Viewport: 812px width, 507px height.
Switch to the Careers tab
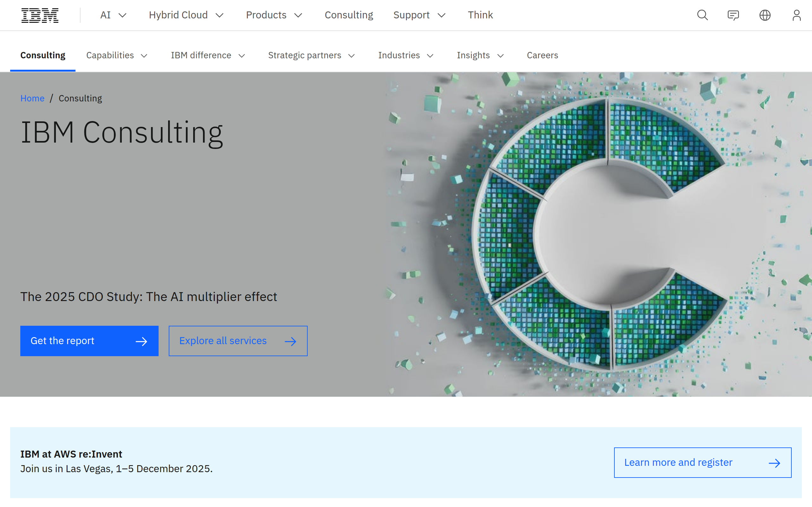542,55
